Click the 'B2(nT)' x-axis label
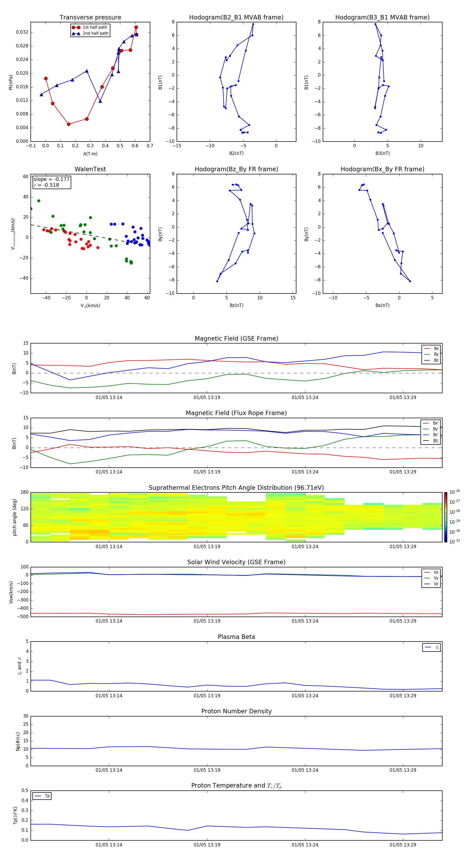Viewport: 473px width, 868px height. [236, 153]
